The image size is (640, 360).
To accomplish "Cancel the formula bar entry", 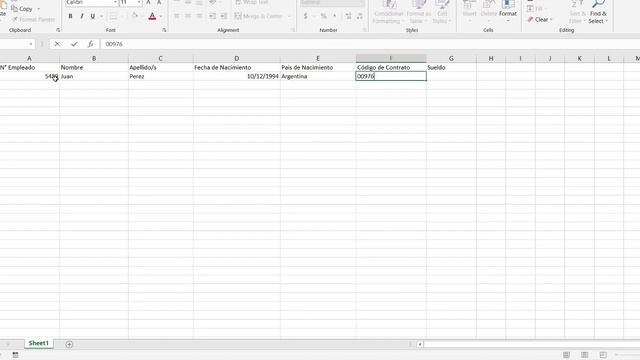I will (57, 44).
